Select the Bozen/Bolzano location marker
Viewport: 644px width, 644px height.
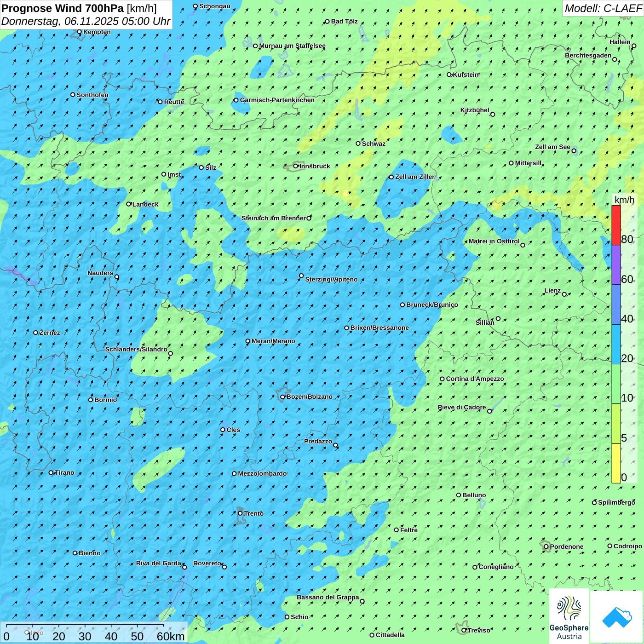(283, 397)
